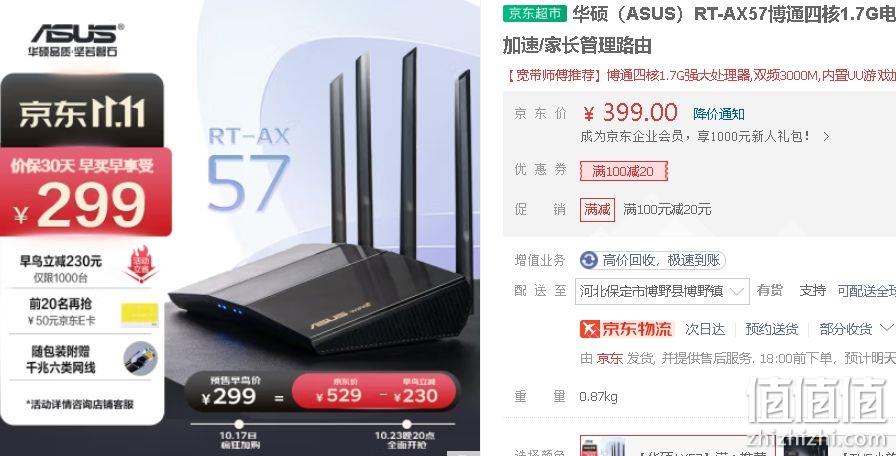
Task: Click the 京东11.11 promotion banner
Action: [82, 111]
